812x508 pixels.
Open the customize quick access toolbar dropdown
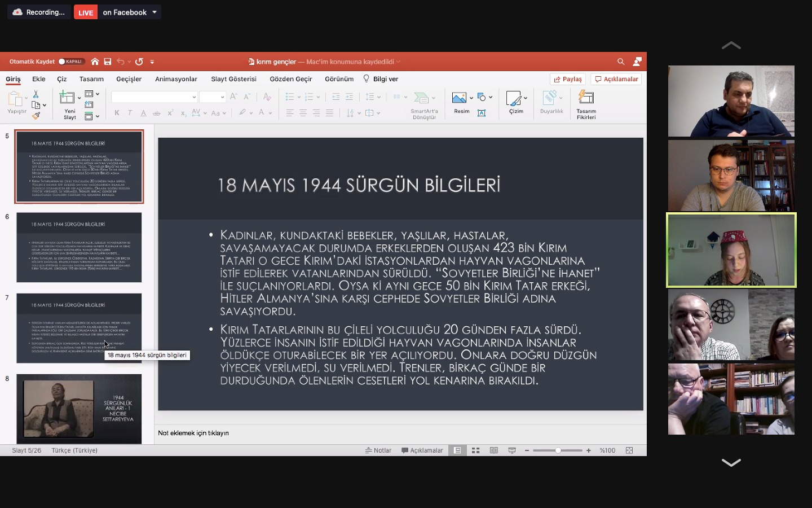click(152, 62)
